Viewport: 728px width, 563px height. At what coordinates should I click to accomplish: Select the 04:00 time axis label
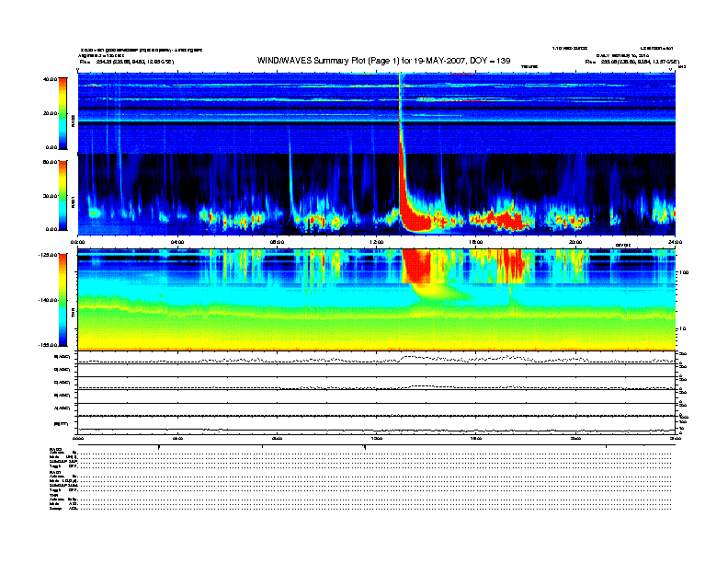click(x=177, y=242)
